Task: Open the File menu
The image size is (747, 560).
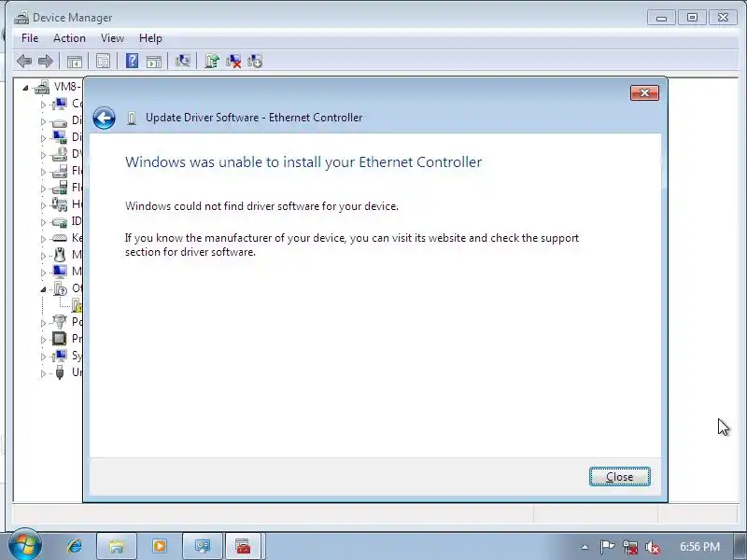Action: [x=30, y=38]
